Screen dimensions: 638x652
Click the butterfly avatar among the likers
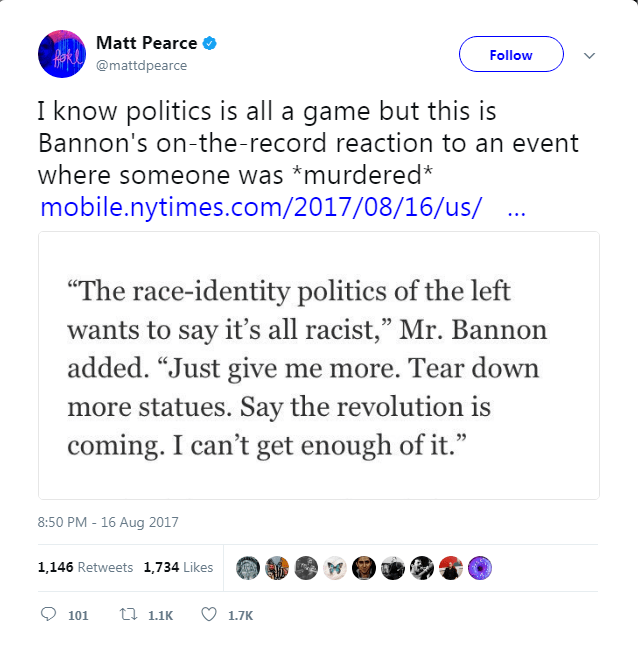click(336, 567)
